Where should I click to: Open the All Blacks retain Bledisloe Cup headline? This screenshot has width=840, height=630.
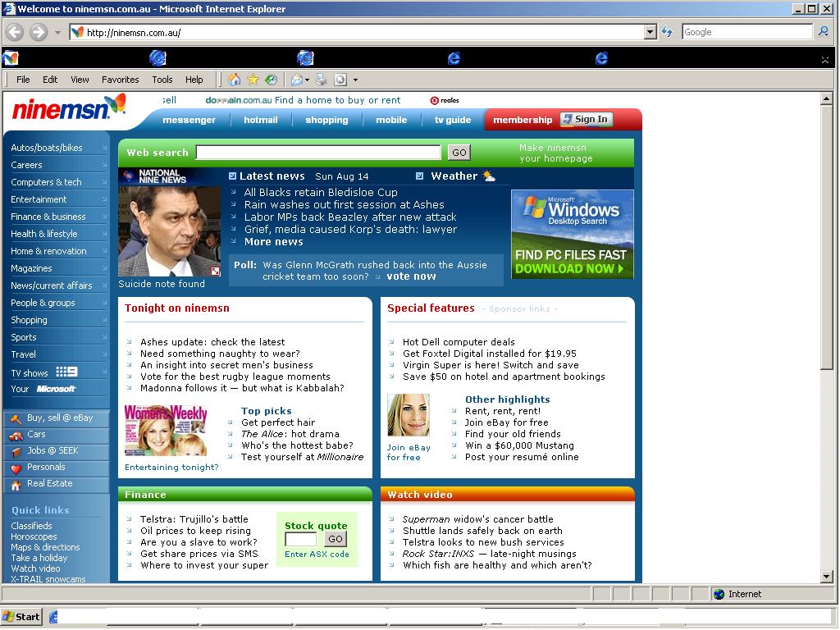coord(321,192)
